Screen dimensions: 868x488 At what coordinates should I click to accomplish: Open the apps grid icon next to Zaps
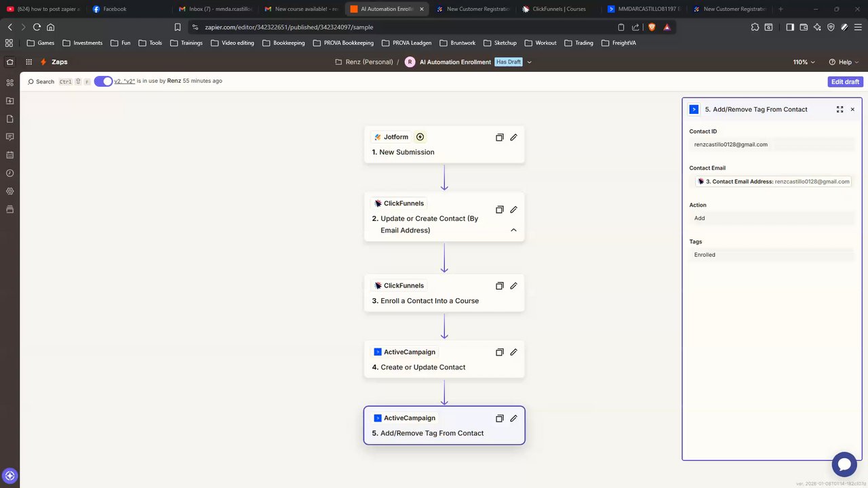click(28, 62)
